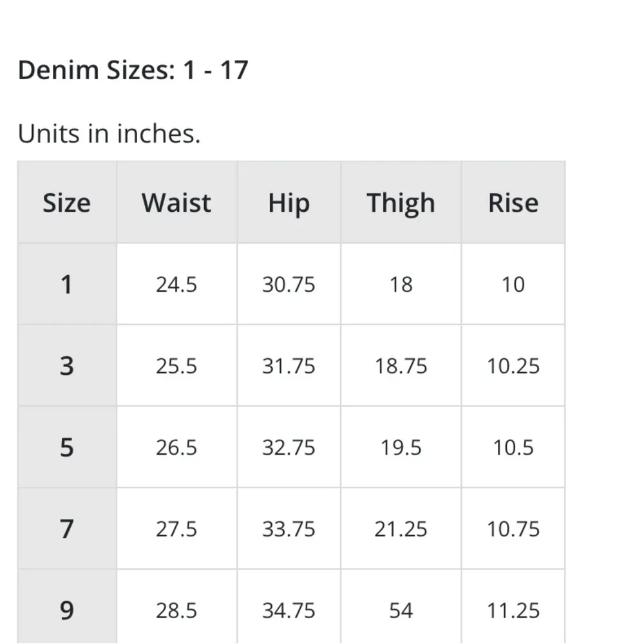Click the Denim Sizes: 1 - 17 heading
Viewport: 644px width, 644px height.
133,70
